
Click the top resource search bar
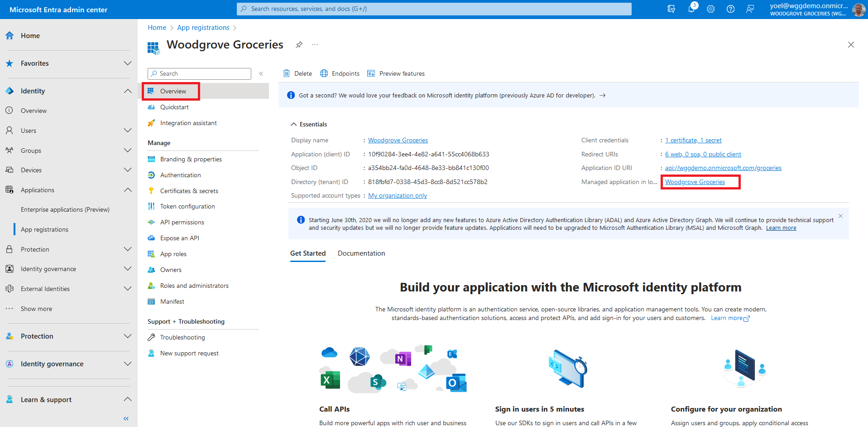pos(434,9)
